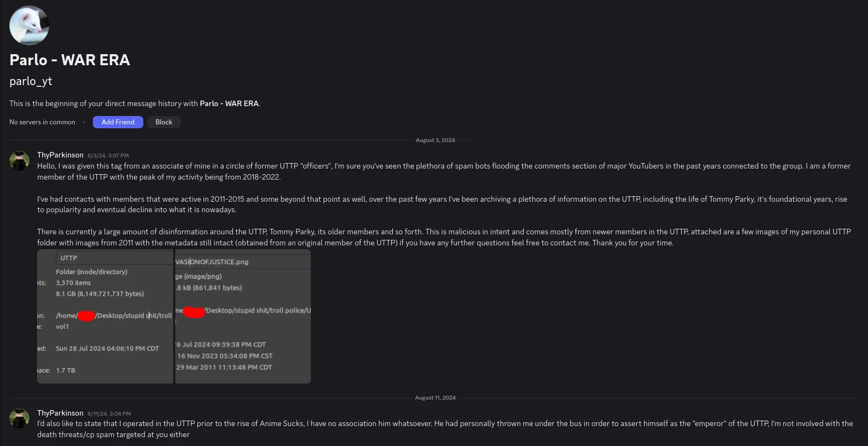868x446 pixels.
Task: Open the INVASIONOFJUSTICE.png properties image attachment
Action: click(243, 316)
